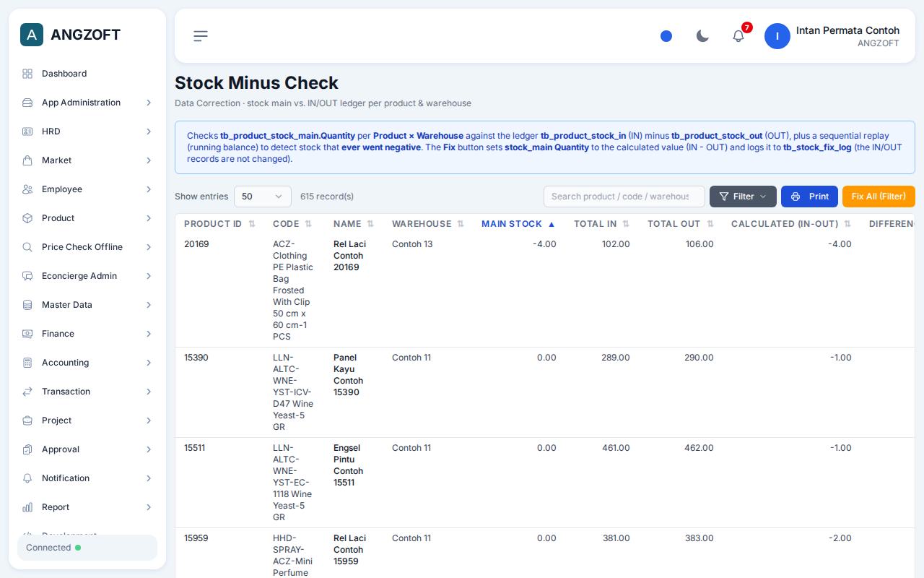Click the Print button

coord(809,197)
